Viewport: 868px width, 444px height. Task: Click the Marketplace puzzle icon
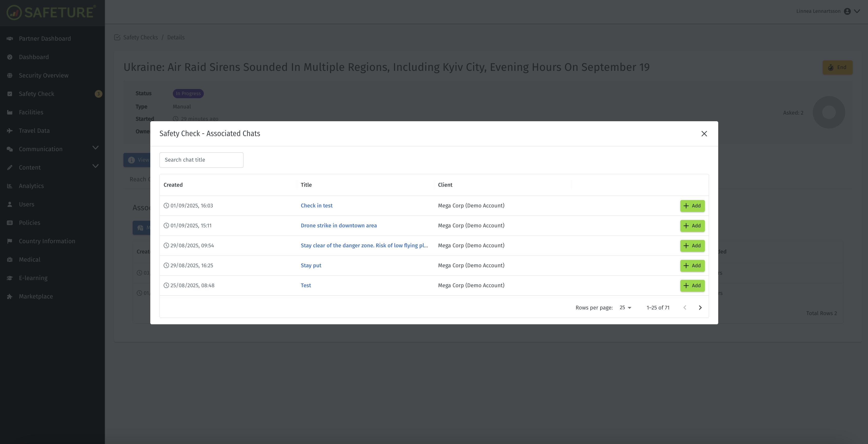point(10,296)
